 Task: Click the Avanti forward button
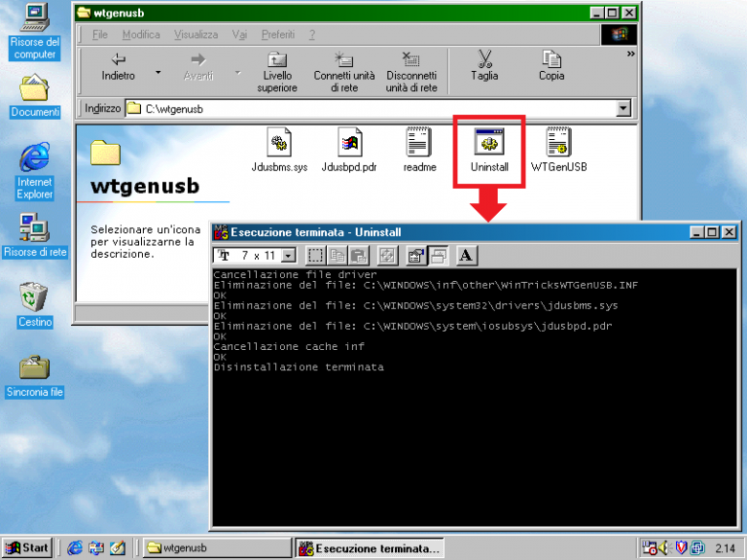pos(198,67)
